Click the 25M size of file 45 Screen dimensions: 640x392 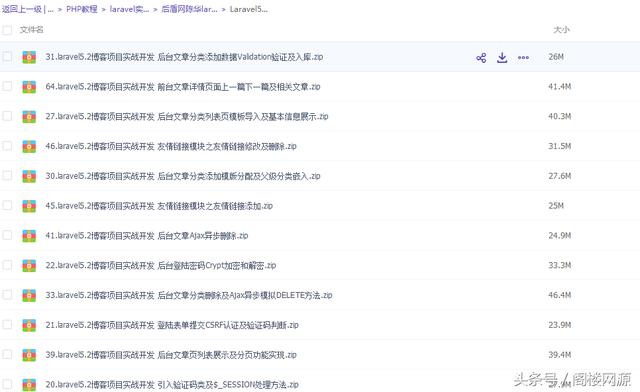point(556,206)
